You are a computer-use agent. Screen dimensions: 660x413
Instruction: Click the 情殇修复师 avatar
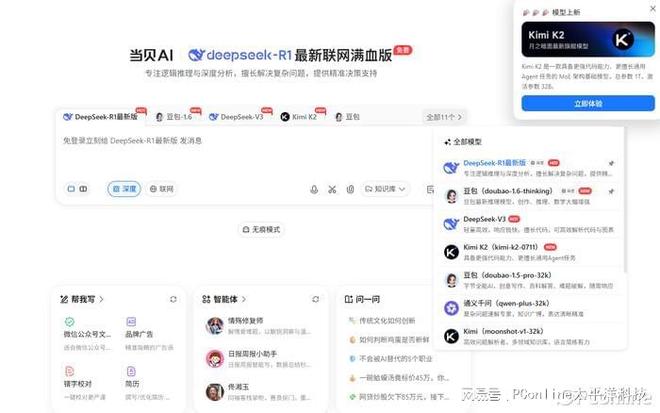tap(215, 326)
